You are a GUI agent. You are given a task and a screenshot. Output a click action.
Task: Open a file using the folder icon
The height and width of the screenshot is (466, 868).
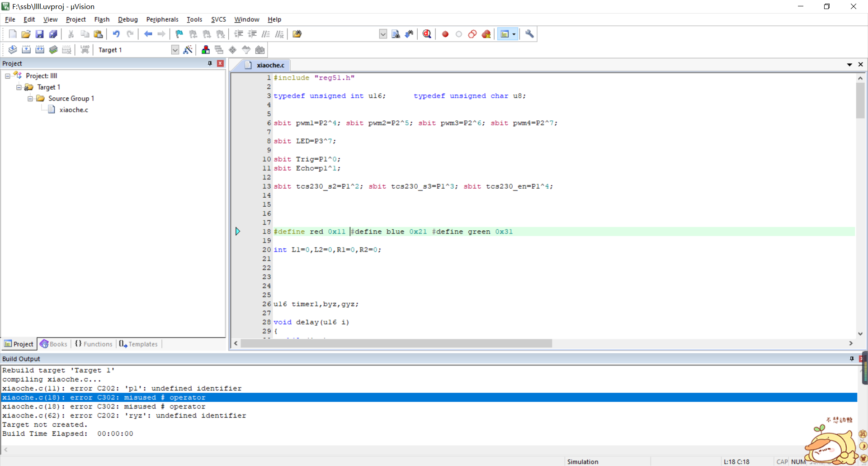tap(26, 34)
